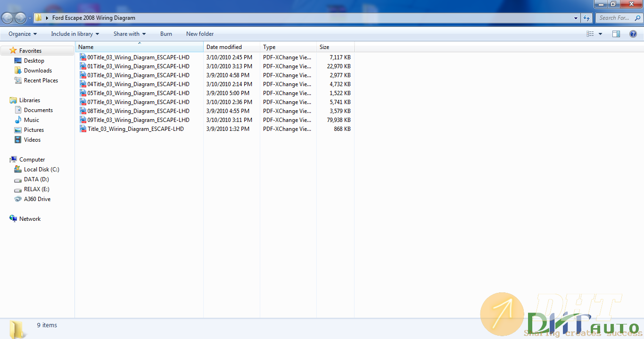Open Music library

[32, 120]
